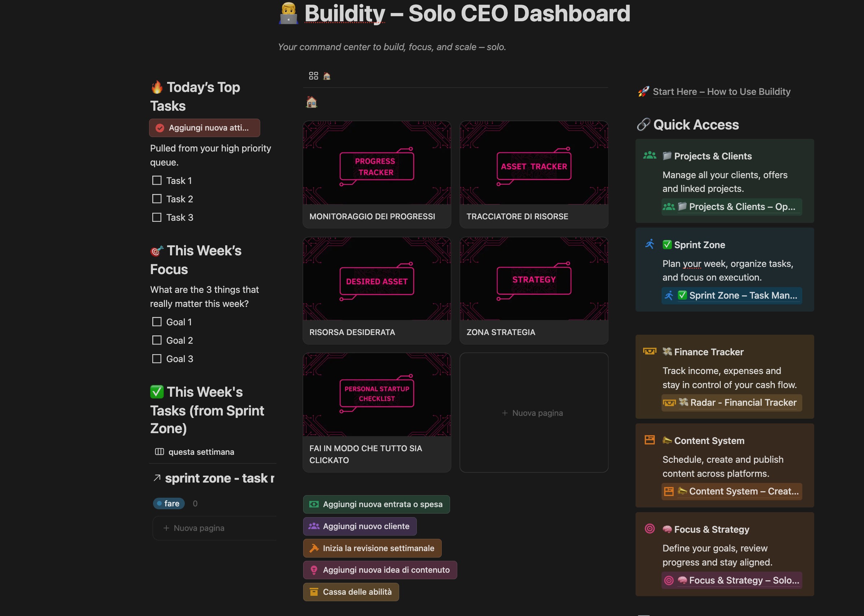Screen dimensions: 864x616
Task: Click the fare status group tag
Action: pyautogui.click(x=169, y=503)
